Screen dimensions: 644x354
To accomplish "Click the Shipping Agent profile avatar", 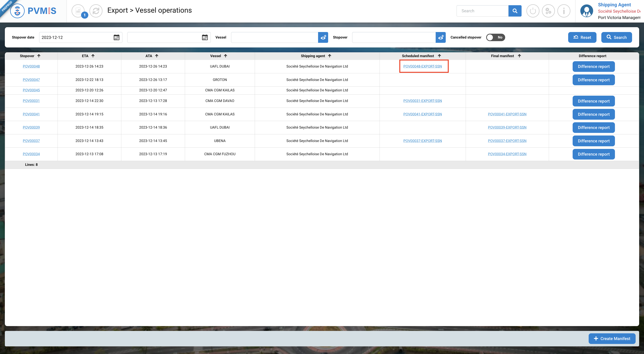I will [586, 11].
